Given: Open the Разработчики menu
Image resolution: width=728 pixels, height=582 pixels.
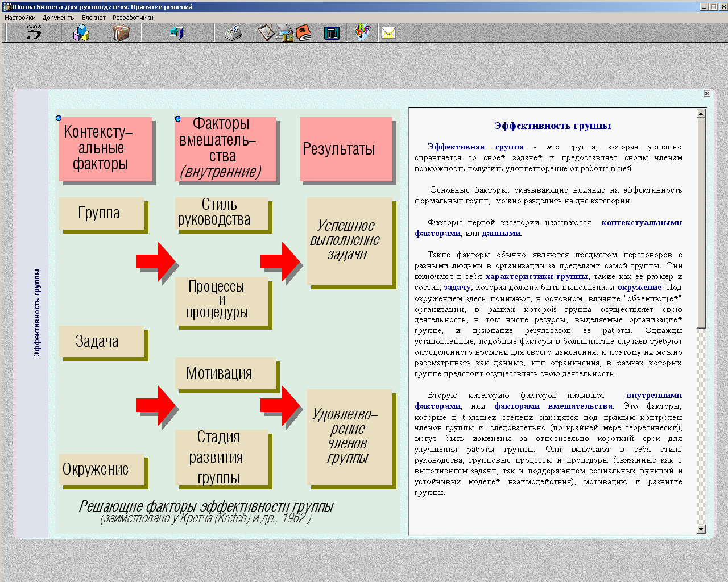Looking at the screenshot, I should [x=133, y=18].
